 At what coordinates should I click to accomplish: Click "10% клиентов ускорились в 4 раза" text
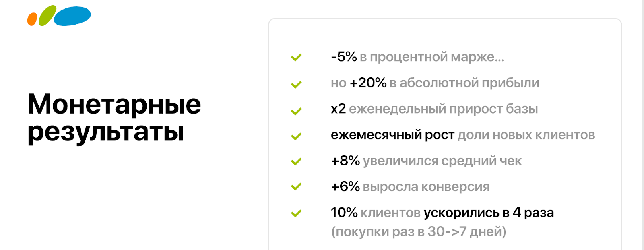[x=442, y=212]
